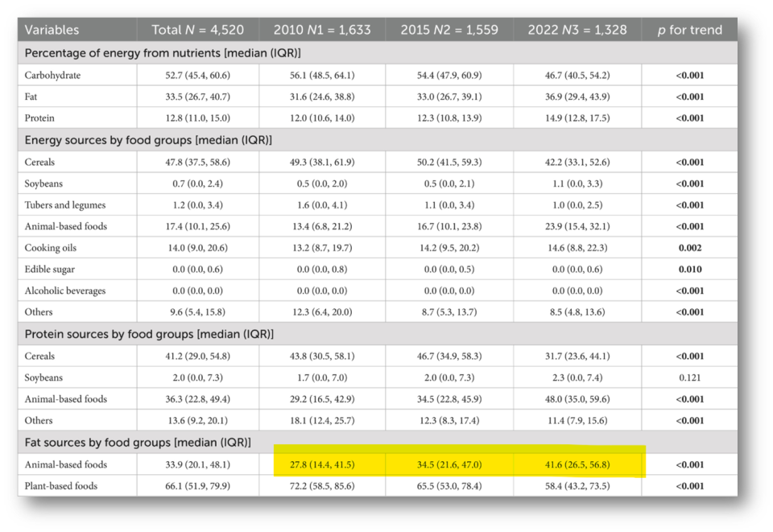Select the Plant-based foods row label
This screenshot has height=532, width=773.
[61, 486]
